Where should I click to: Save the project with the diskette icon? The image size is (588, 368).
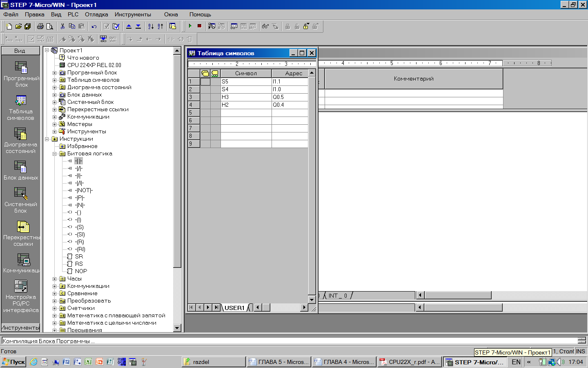(x=27, y=26)
